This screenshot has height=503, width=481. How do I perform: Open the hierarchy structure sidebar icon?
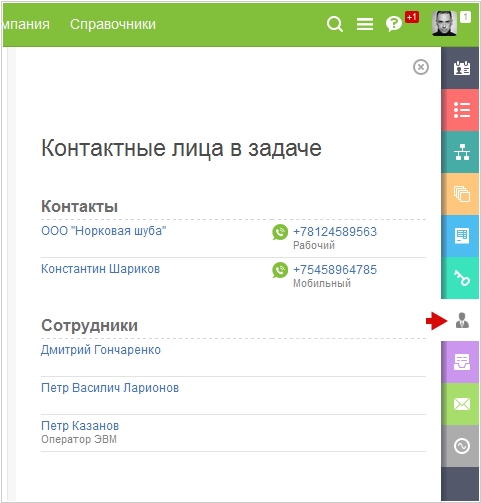click(461, 152)
